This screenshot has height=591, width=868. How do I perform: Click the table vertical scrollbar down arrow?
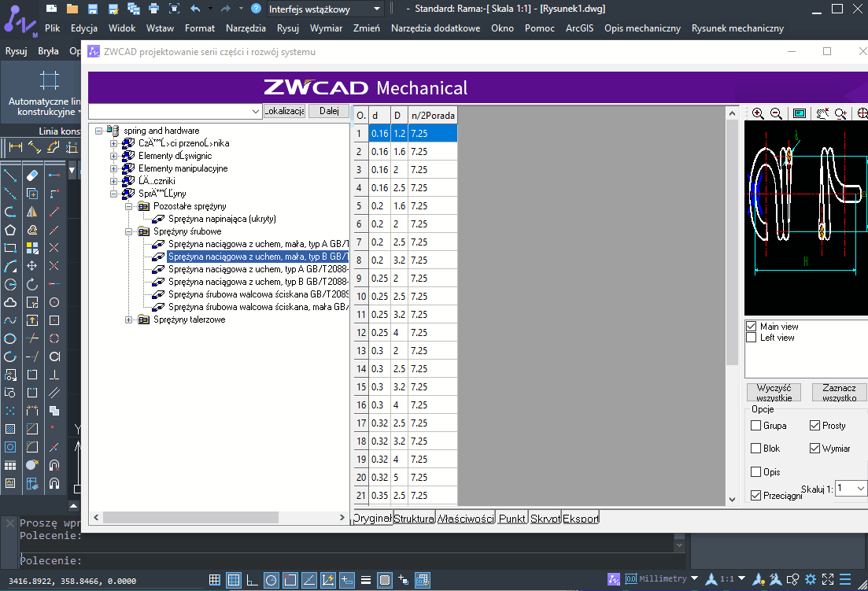pos(732,499)
